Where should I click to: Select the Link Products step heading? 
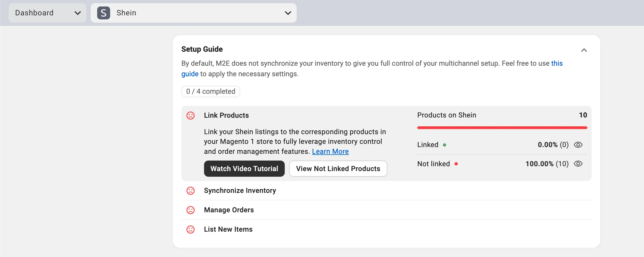[x=226, y=116]
